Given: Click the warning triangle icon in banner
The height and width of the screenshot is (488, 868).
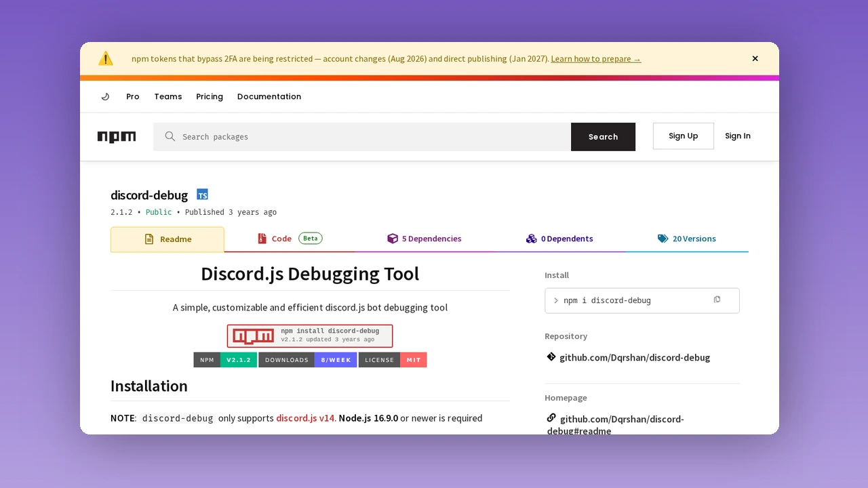Looking at the screenshot, I should coord(106,58).
